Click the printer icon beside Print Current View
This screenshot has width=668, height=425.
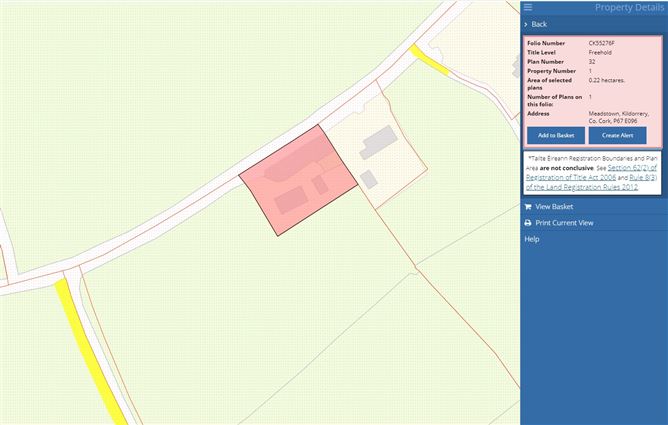click(528, 223)
